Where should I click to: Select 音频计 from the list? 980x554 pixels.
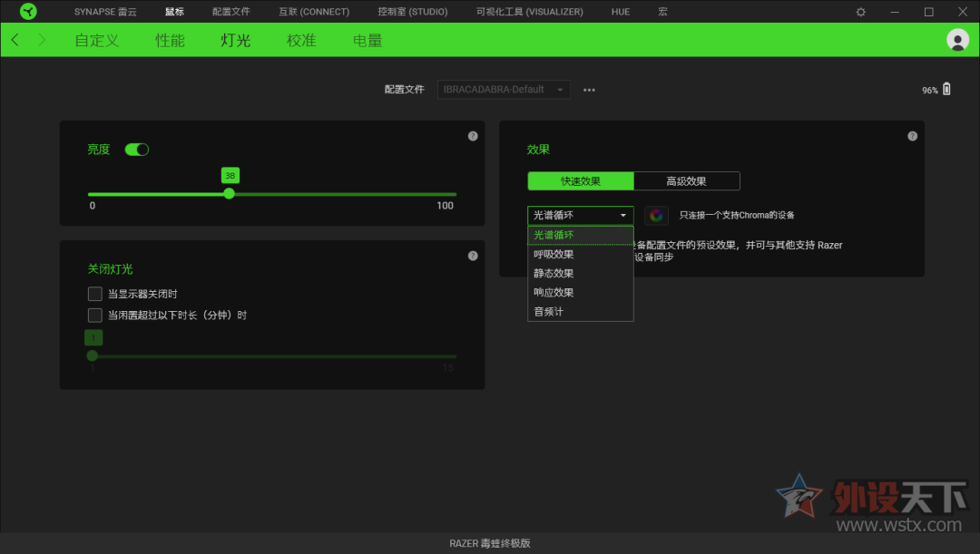pos(580,312)
